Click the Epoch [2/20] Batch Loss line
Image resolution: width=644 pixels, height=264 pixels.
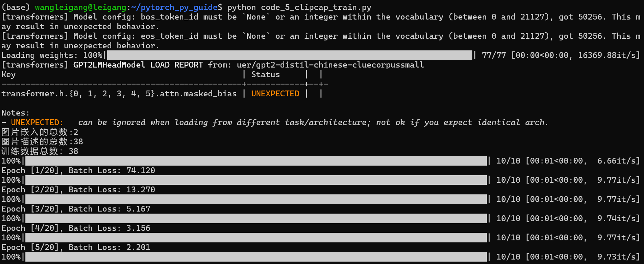point(78,190)
